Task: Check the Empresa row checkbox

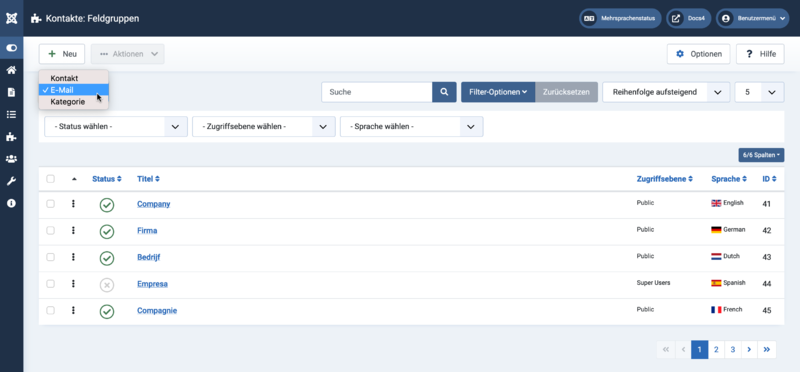Action: click(x=51, y=283)
